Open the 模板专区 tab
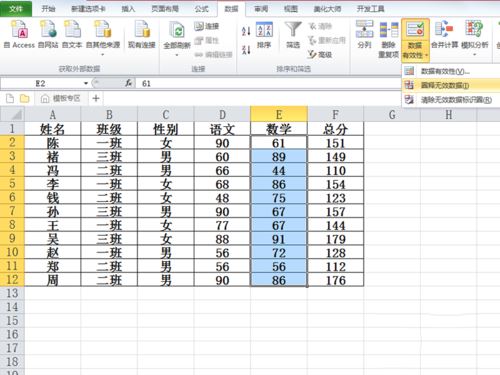 pyautogui.click(x=61, y=98)
